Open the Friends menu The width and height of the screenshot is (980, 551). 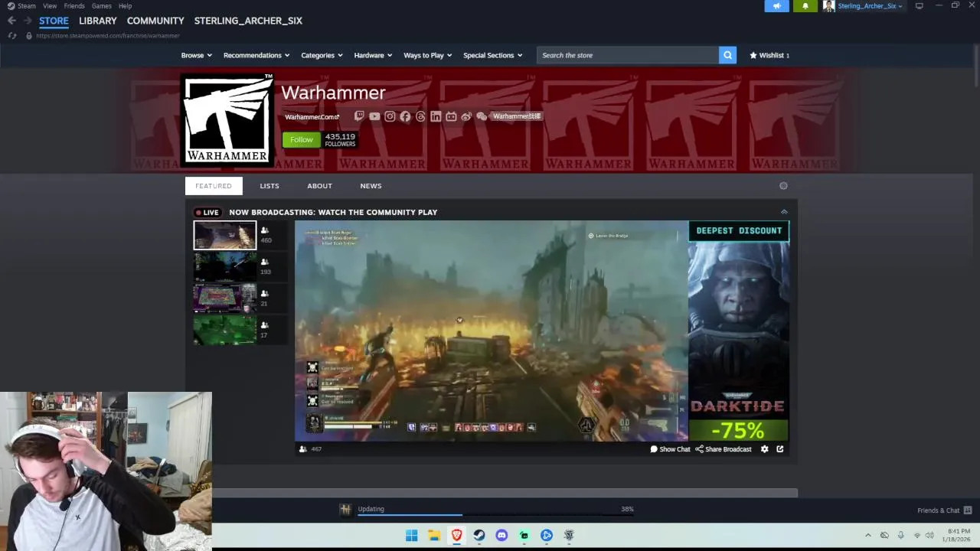[x=74, y=6]
